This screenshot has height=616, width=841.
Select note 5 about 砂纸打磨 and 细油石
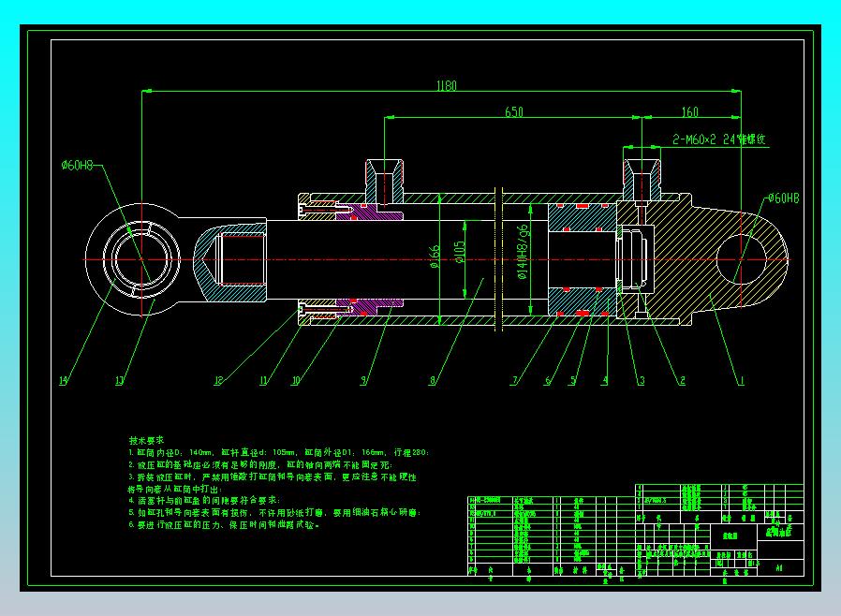point(274,512)
